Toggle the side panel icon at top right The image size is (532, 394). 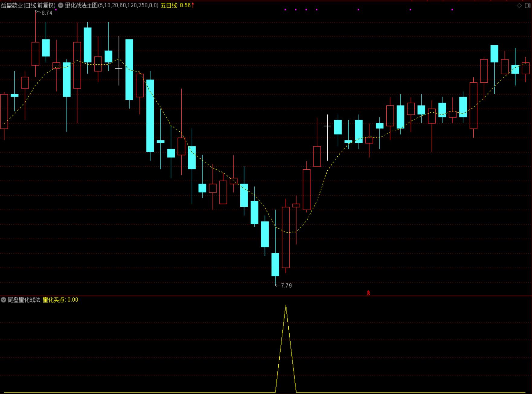pyautogui.click(x=527, y=5)
